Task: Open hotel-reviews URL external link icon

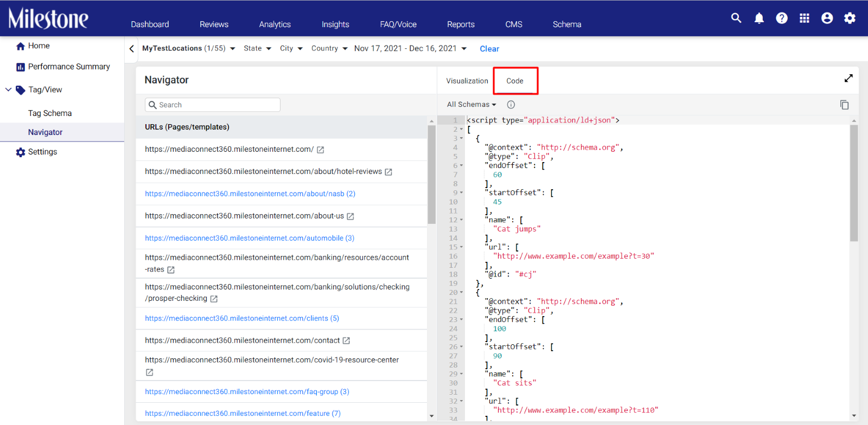Action: [x=388, y=172]
